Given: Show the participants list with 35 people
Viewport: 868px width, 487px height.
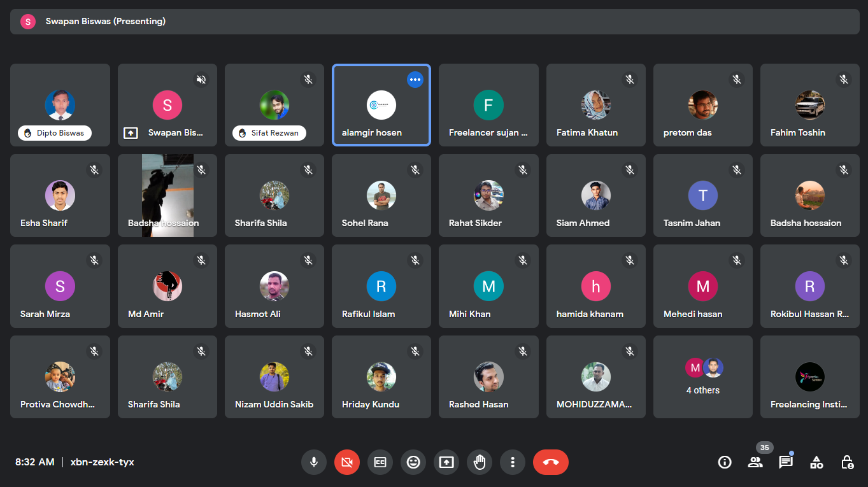Looking at the screenshot, I should pos(755,462).
